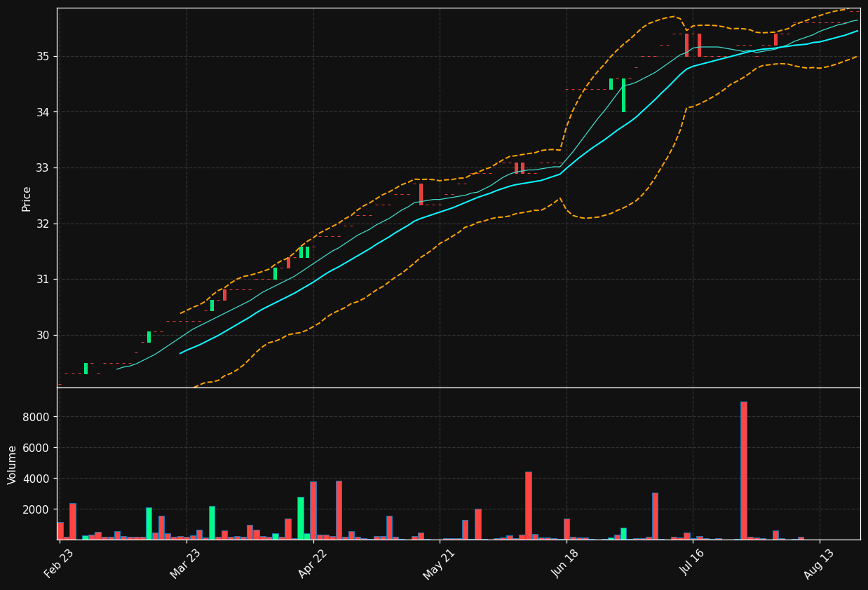868x590 pixels.
Task: Click the Jun 18 date label
Action: click(565, 563)
